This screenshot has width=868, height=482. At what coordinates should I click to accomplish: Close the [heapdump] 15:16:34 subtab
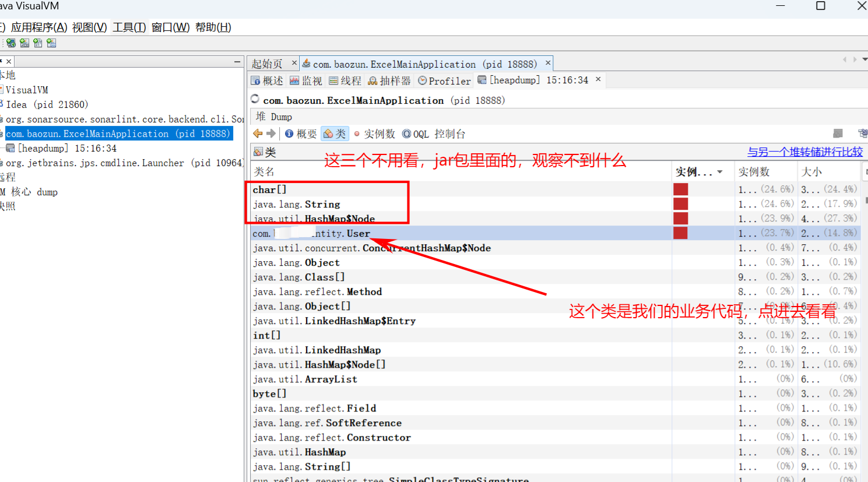[598, 79]
